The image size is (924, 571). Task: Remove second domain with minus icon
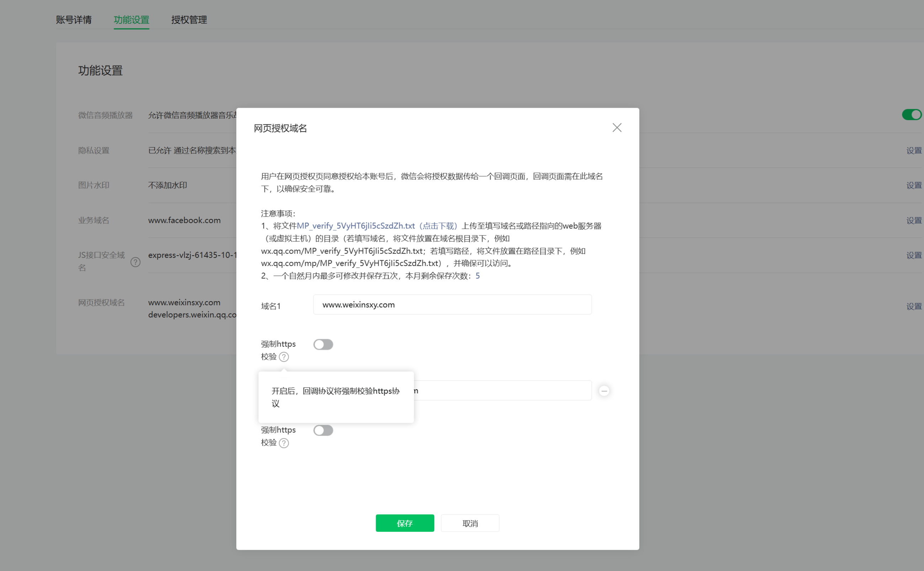[x=604, y=391]
